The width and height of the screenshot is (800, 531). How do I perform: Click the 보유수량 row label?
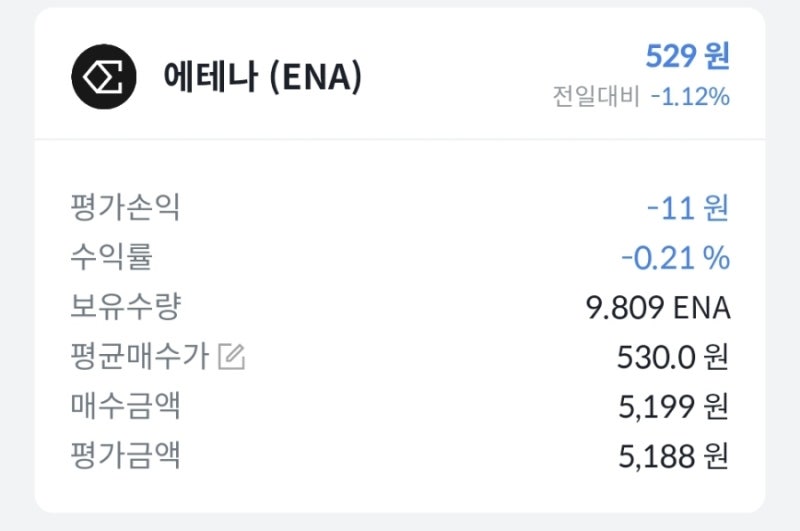tap(125, 306)
